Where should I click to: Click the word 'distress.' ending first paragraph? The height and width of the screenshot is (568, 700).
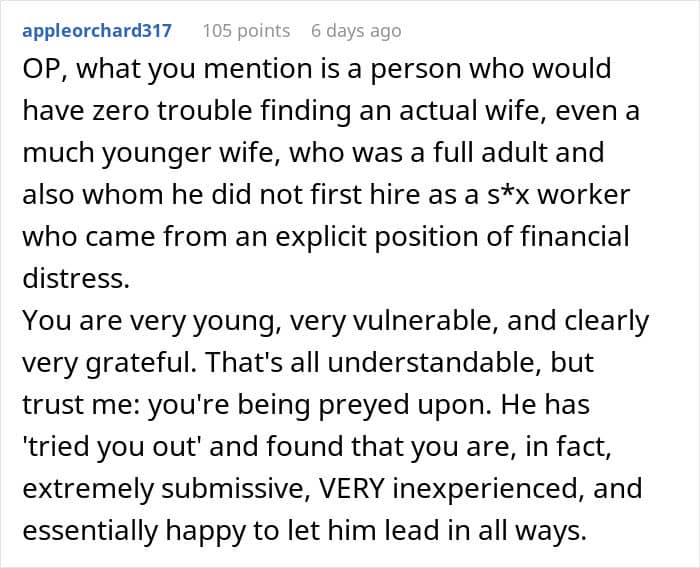(x=76, y=278)
